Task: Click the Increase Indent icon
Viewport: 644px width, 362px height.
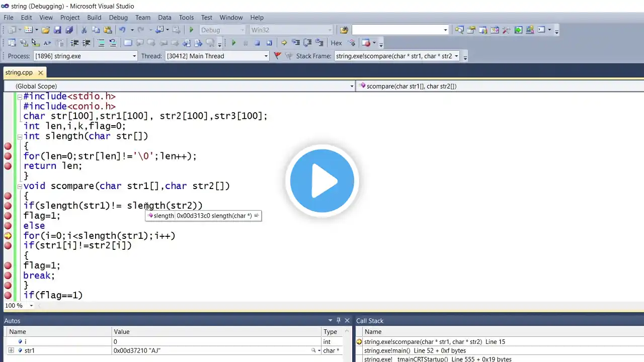Action: click(x=87, y=43)
